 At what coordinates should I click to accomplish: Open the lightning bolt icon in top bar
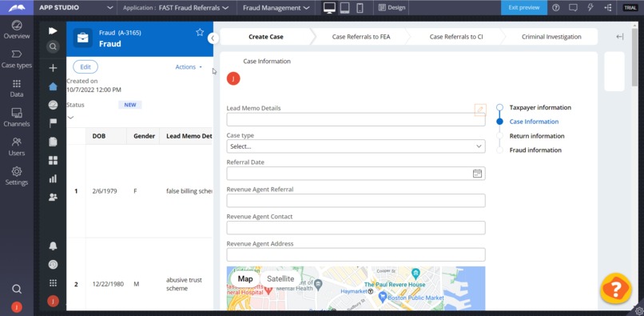[590, 7]
